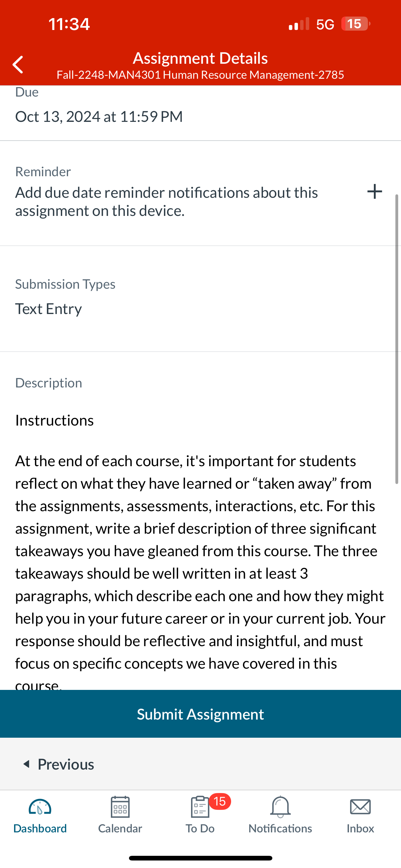401x868 pixels.
Task: Click the Submit Assignment button
Action: tap(200, 714)
